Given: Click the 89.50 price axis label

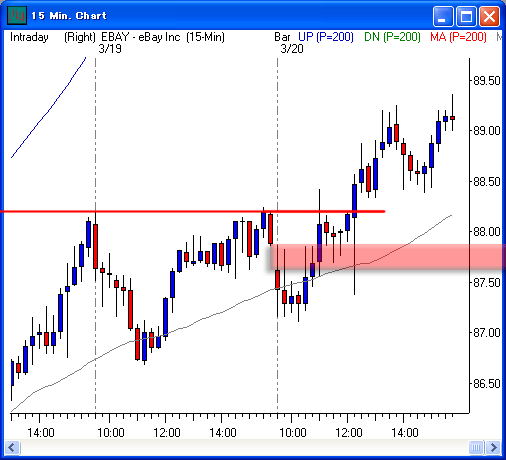Looking at the screenshot, I should point(487,81).
